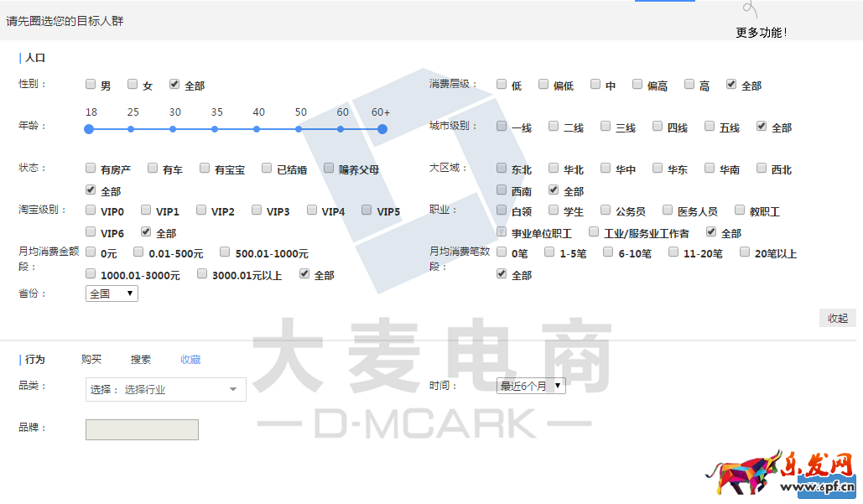Enable the VIP6 checkbox
This screenshot has width=863, height=504.
pos(91,231)
